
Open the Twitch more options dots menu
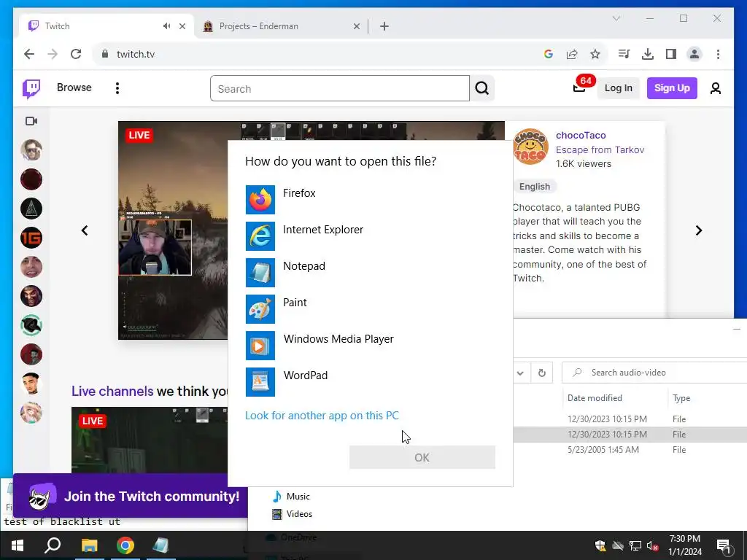(117, 88)
